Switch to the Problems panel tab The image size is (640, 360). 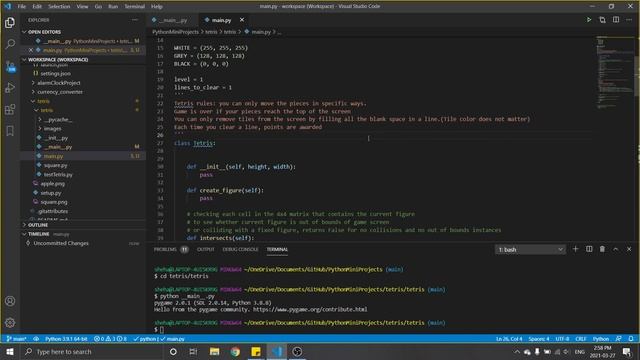[165, 249]
